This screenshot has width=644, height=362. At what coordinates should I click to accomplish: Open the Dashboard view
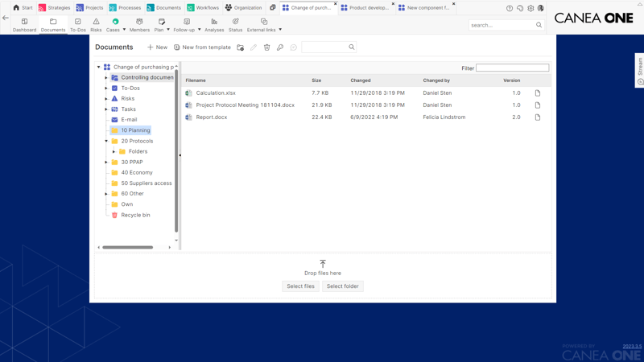click(24, 25)
